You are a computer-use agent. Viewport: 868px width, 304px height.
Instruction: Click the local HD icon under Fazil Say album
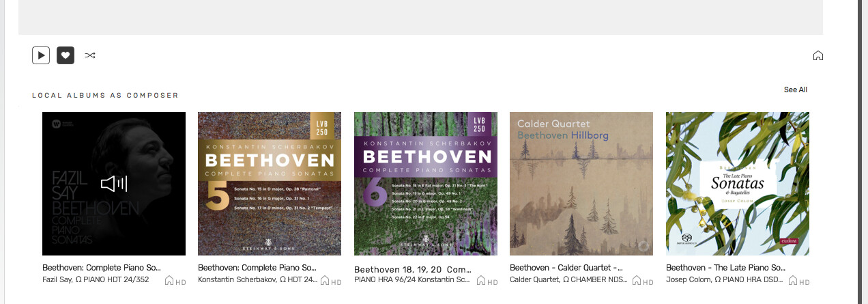[175, 281]
